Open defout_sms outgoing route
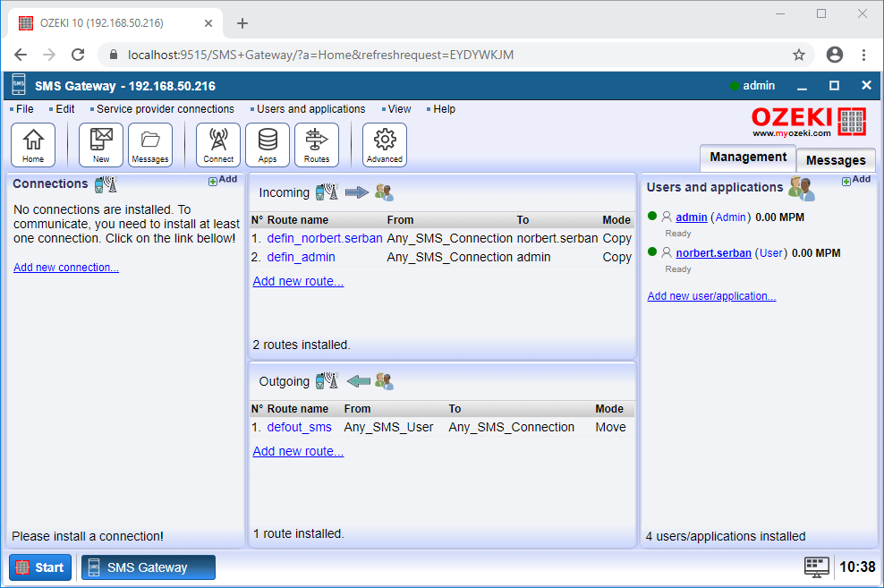This screenshot has width=884, height=588. click(300, 427)
